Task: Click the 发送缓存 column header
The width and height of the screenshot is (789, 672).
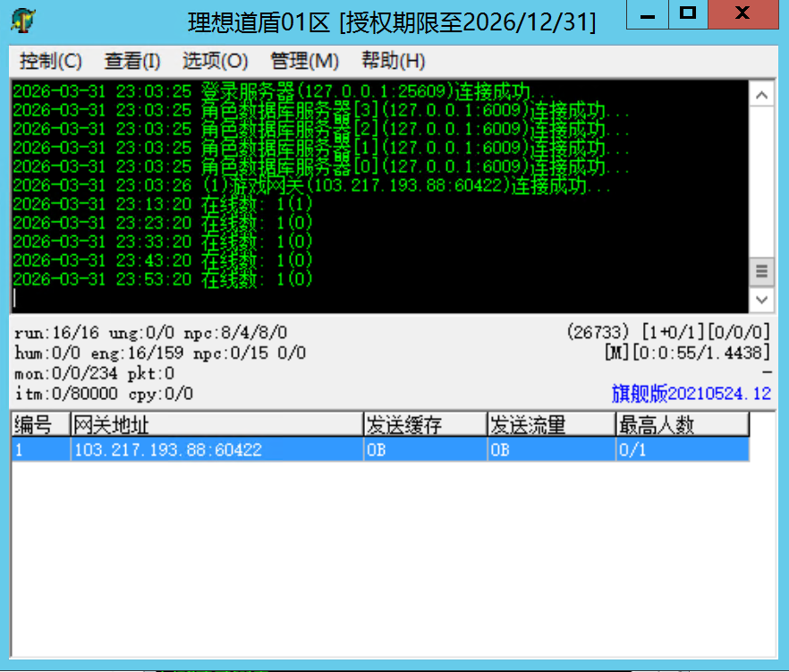Action: click(x=425, y=424)
